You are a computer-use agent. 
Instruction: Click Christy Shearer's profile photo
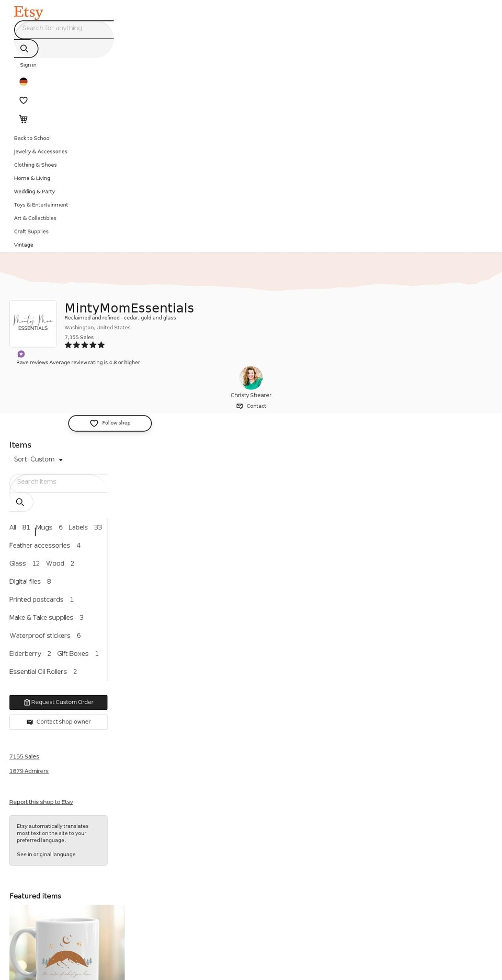251,377
